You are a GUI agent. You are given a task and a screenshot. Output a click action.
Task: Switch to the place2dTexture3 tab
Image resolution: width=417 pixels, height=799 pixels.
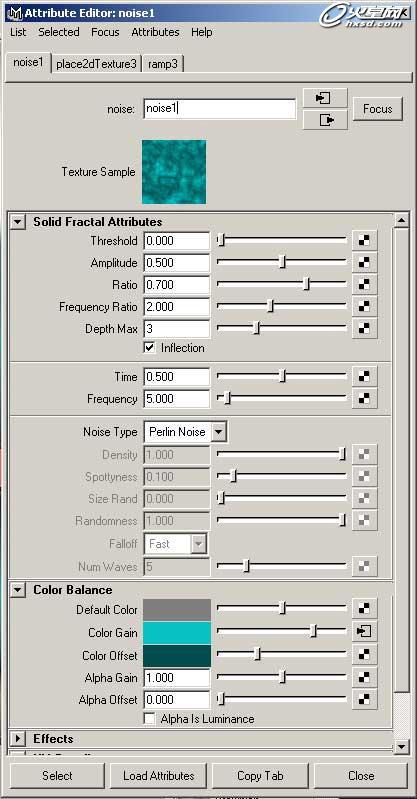pos(96,64)
